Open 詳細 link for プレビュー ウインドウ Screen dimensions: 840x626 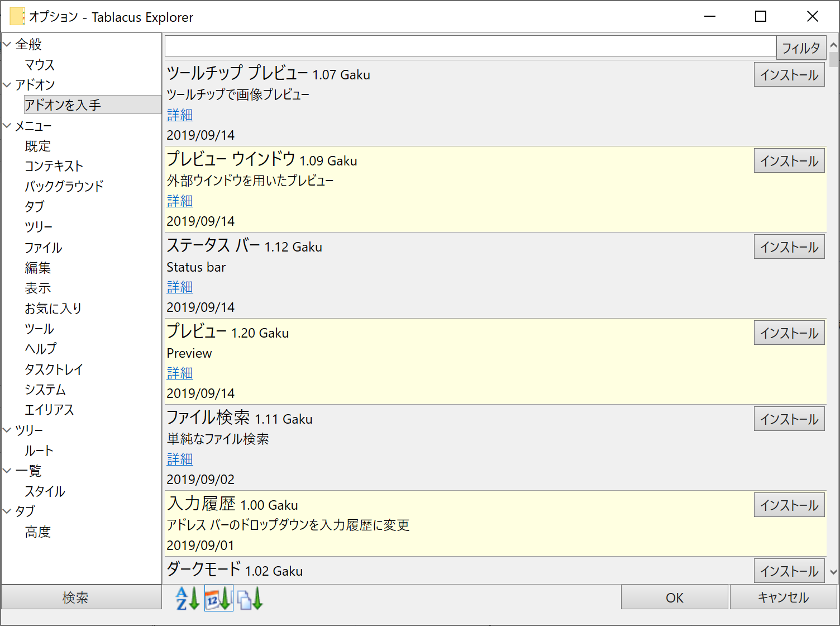[x=180, y=201]
